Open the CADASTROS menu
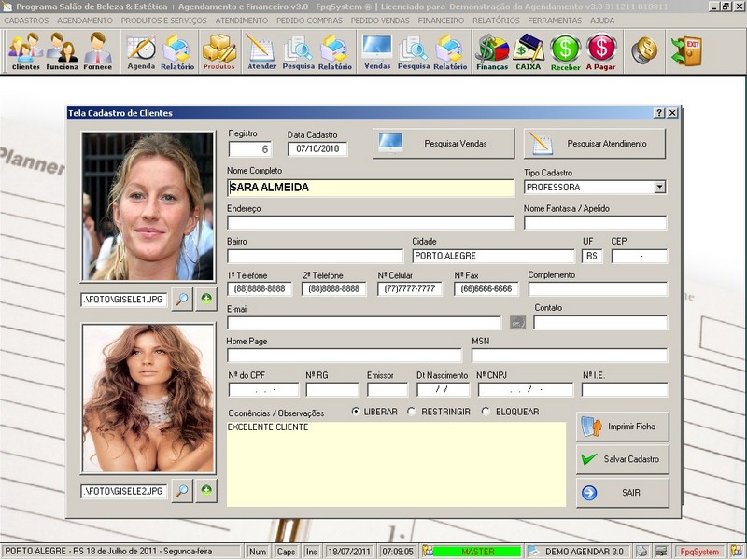Image resolution: width=747 pixels, height=560 pixels. pos(26,20)
